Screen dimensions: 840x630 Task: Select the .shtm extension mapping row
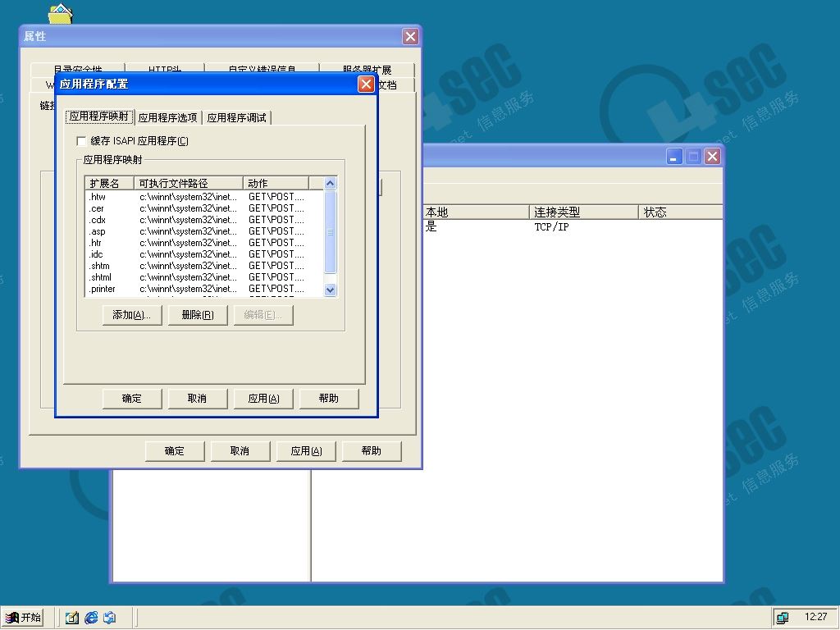(x=204, y=266)
